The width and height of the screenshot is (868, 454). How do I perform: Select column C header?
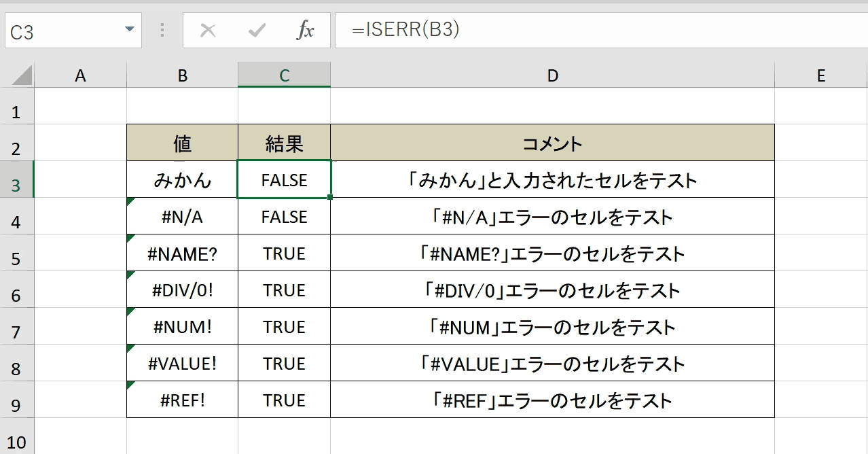pyautogui.click(x=284, y=75)
